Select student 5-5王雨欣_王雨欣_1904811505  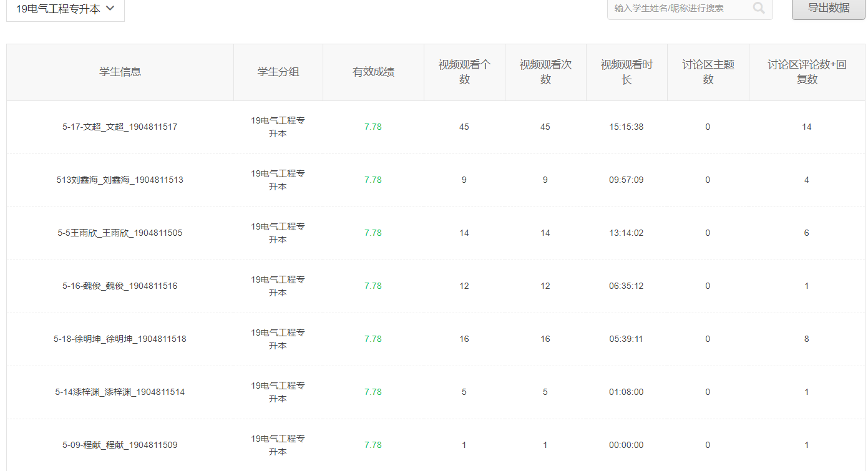tap(120, 233)
